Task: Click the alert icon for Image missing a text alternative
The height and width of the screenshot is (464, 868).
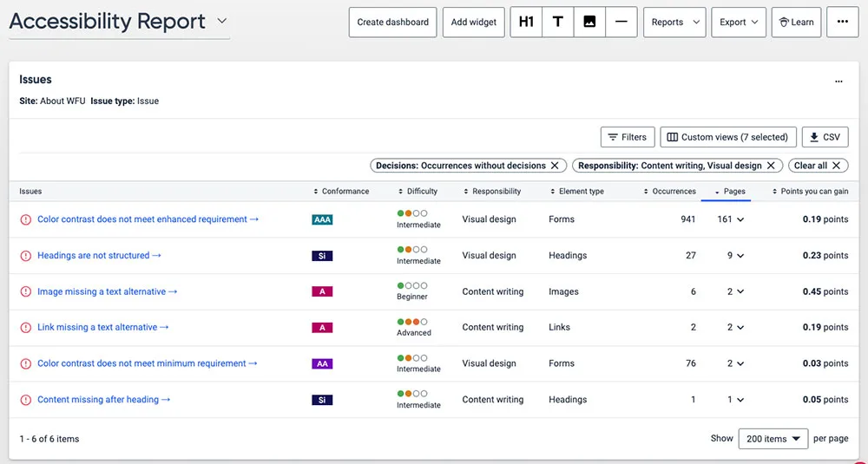Action: (25, 291)
